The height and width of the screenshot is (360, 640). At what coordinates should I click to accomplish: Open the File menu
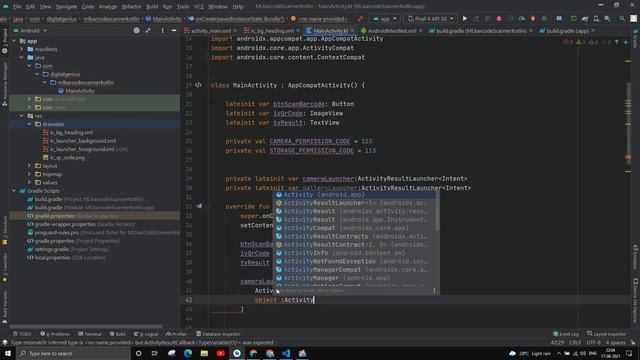tap(17, 7)
